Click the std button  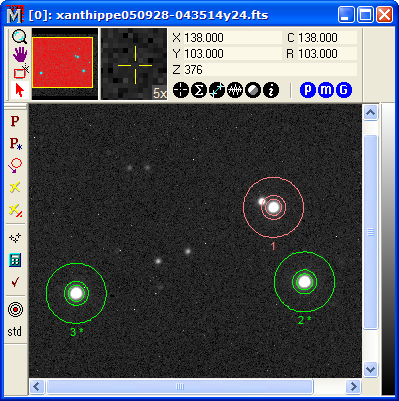15,332
